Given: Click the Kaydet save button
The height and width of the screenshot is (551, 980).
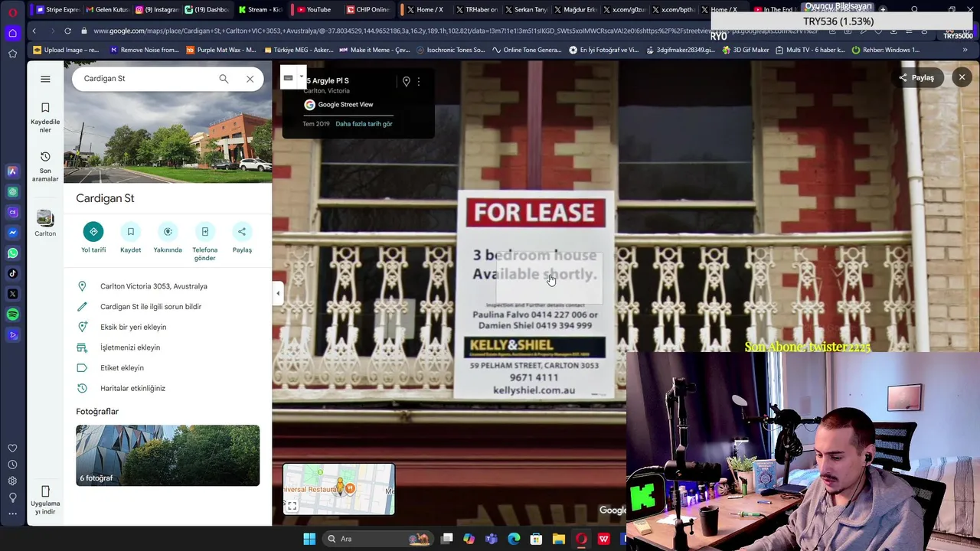Looking at the screenshot, I should click(130, 238).
